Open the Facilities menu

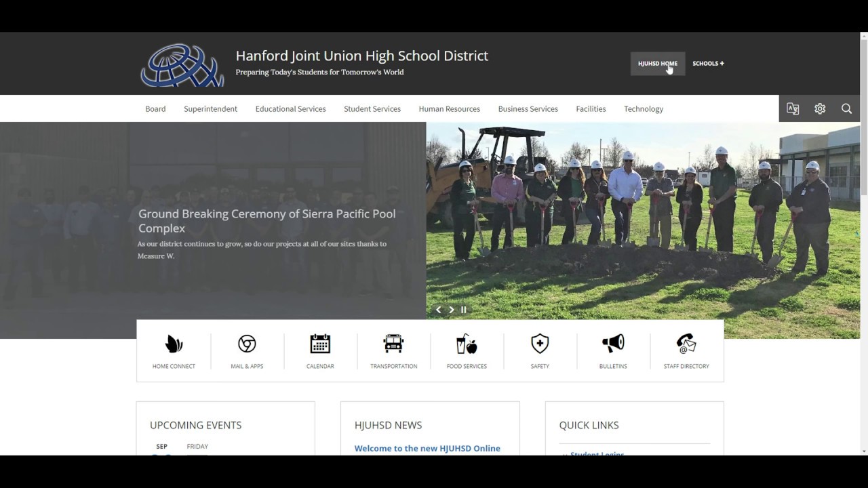[591, 108]
